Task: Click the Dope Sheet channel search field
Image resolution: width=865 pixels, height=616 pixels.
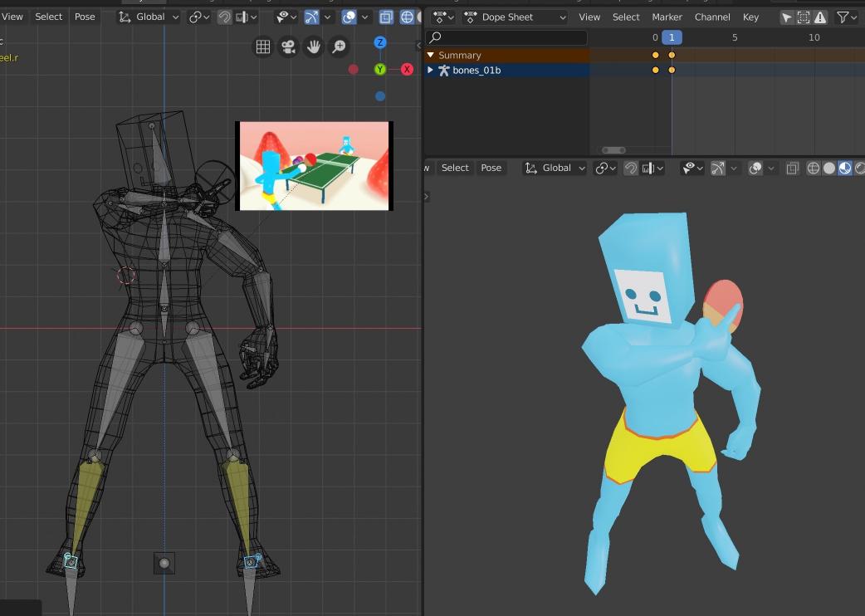Action: pos(506,37)
